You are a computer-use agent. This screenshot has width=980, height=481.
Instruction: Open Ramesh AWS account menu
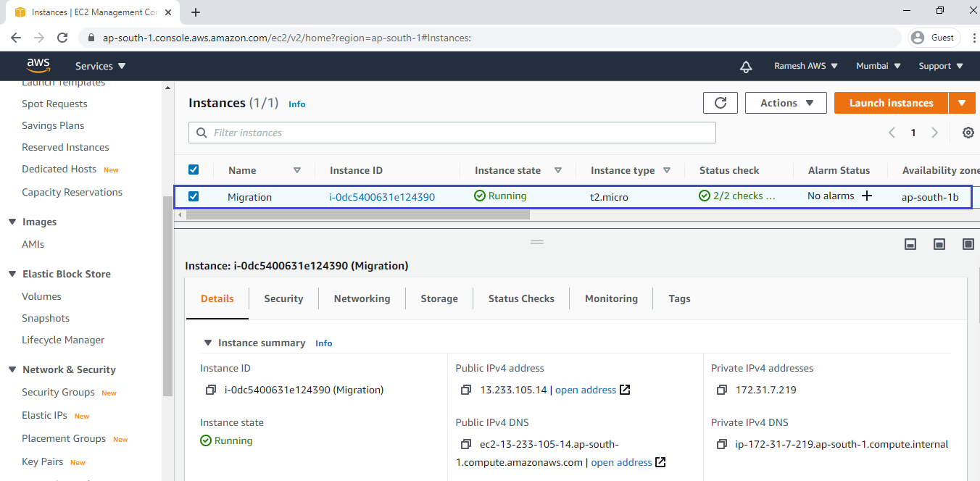pyautogui.click(x=806, y=66)
